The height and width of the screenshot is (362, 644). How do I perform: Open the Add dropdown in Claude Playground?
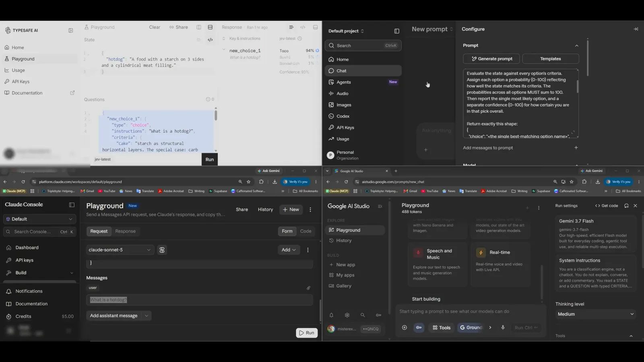pos(289,250)
